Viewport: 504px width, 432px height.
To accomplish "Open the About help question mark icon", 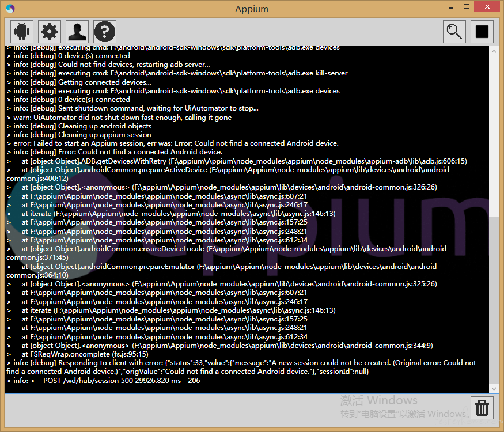I will (x=105, y=32).
